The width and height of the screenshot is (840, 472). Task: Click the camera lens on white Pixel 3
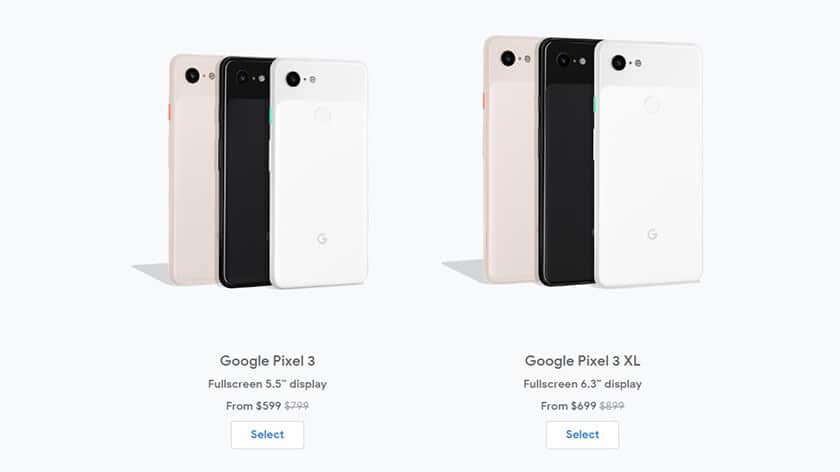(x=293, y=79)
